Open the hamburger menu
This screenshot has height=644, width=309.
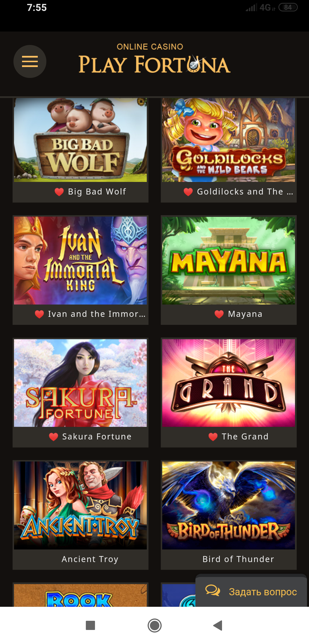click(30, 61)
